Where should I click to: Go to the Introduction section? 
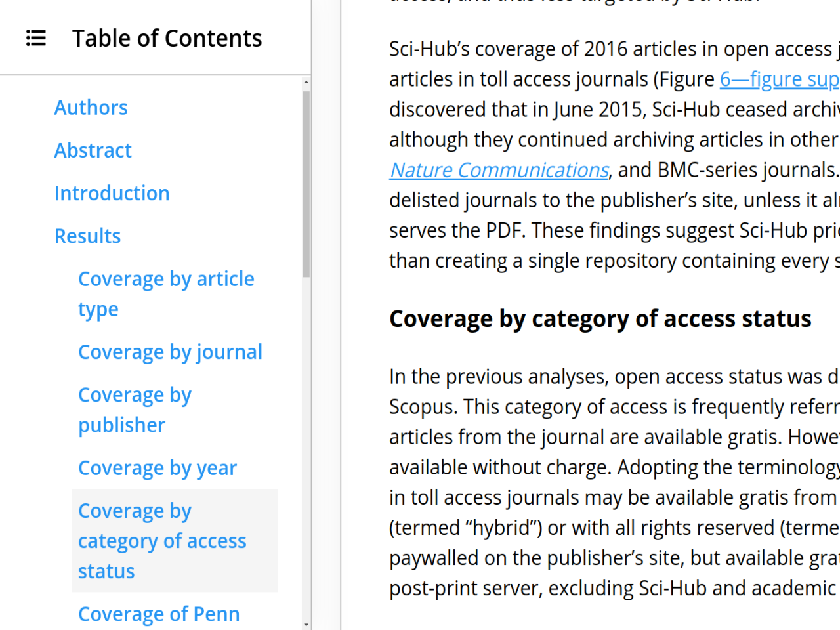[112, 193]
